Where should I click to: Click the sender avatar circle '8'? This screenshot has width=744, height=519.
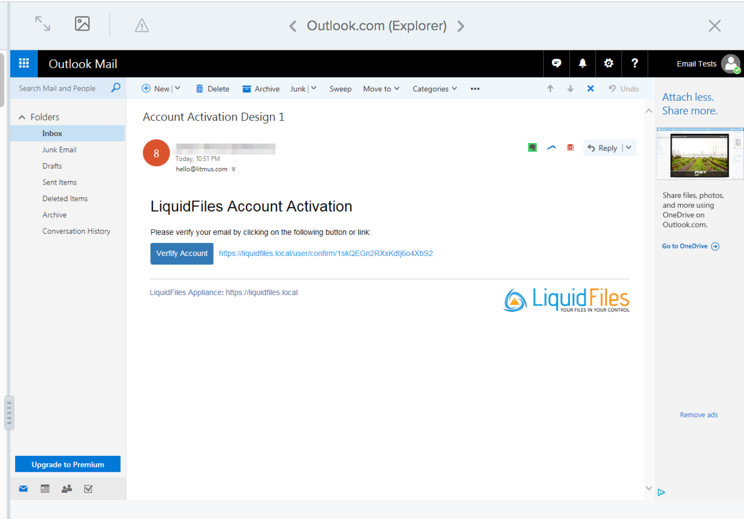pyautogui.click(x=156, y=153)
